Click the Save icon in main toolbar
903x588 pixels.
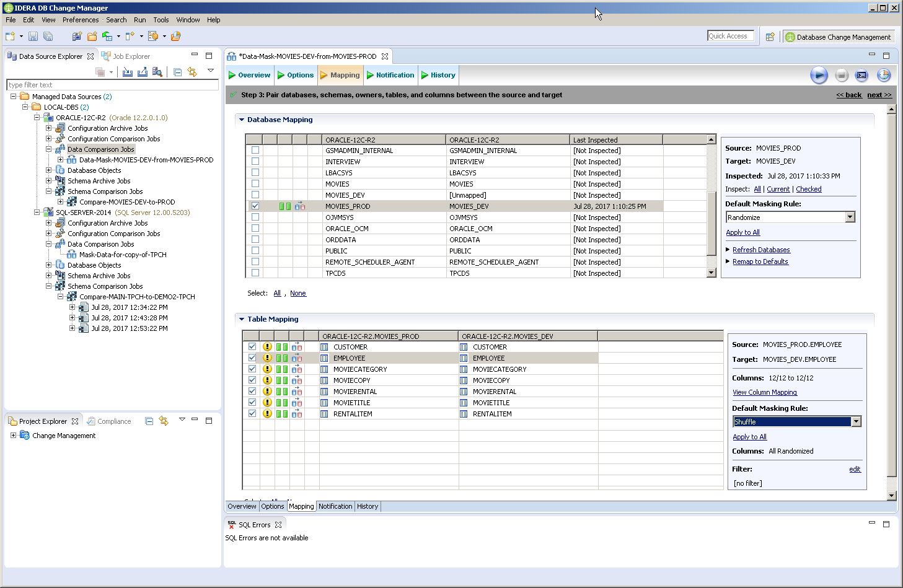(33, 37)
